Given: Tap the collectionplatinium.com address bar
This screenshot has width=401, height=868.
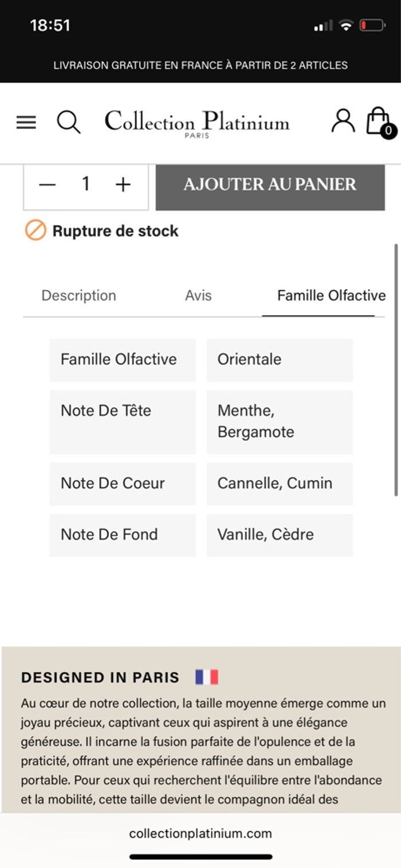Looking at the screenshot, I should (x=200, y=834).
